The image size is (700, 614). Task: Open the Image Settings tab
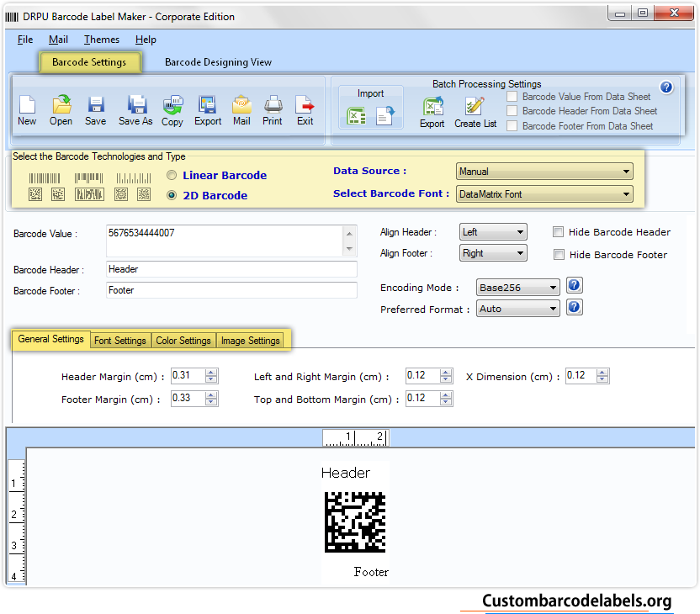pyautogui.click(x=251, y=341)
